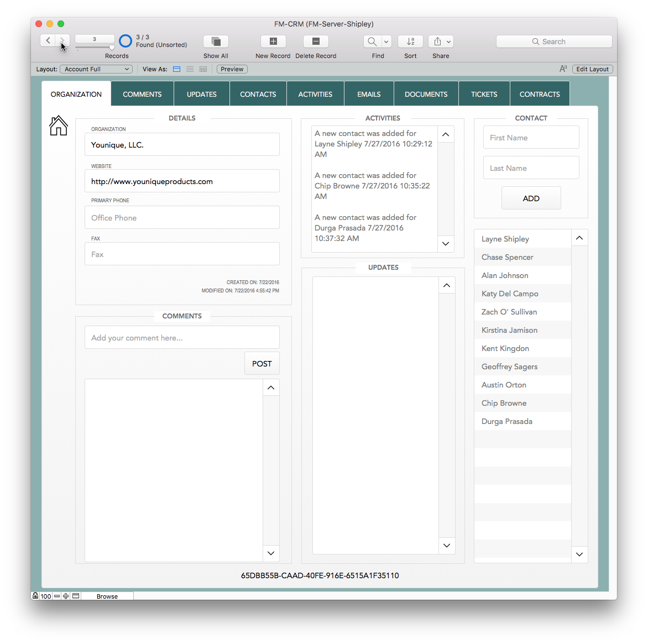Screen dimensions: 648x644
Task: Click the Delete Record icon
Action: [316, 41]
